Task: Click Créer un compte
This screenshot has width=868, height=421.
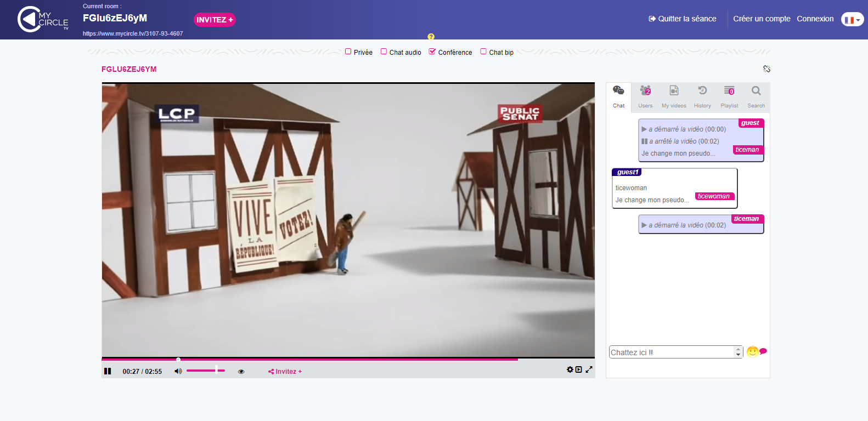Action: pos(762,19)
